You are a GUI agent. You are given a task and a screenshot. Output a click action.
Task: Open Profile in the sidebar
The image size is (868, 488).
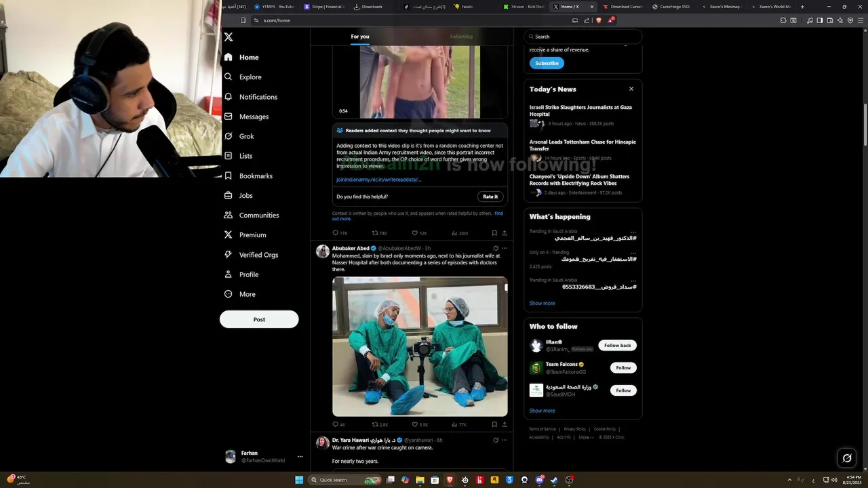pyautogui.click(x=241, y=274)
